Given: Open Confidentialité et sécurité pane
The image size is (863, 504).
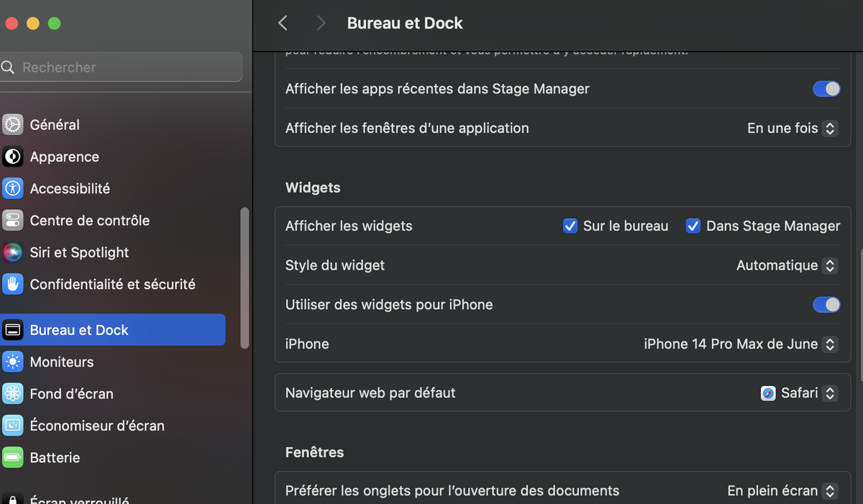Looking at the screenshot, I should click(113, 284).
